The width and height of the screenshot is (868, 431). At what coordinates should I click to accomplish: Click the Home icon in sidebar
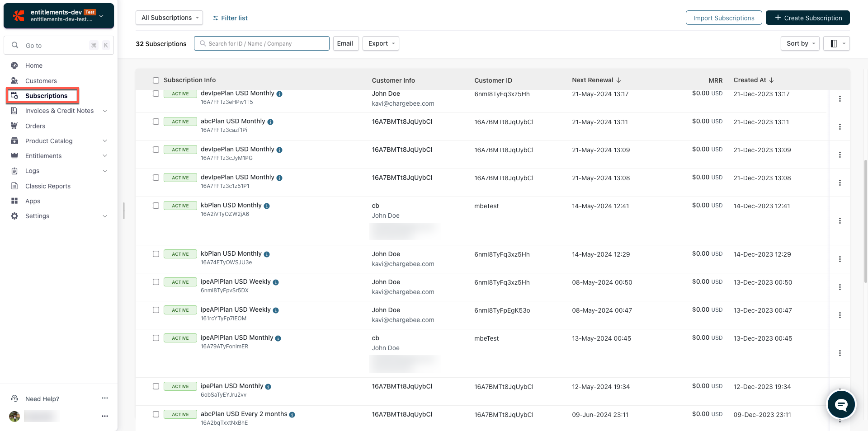point(14,66)
